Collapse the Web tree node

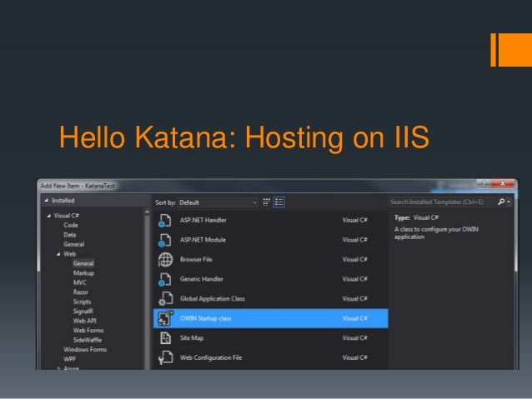(58, 253)
